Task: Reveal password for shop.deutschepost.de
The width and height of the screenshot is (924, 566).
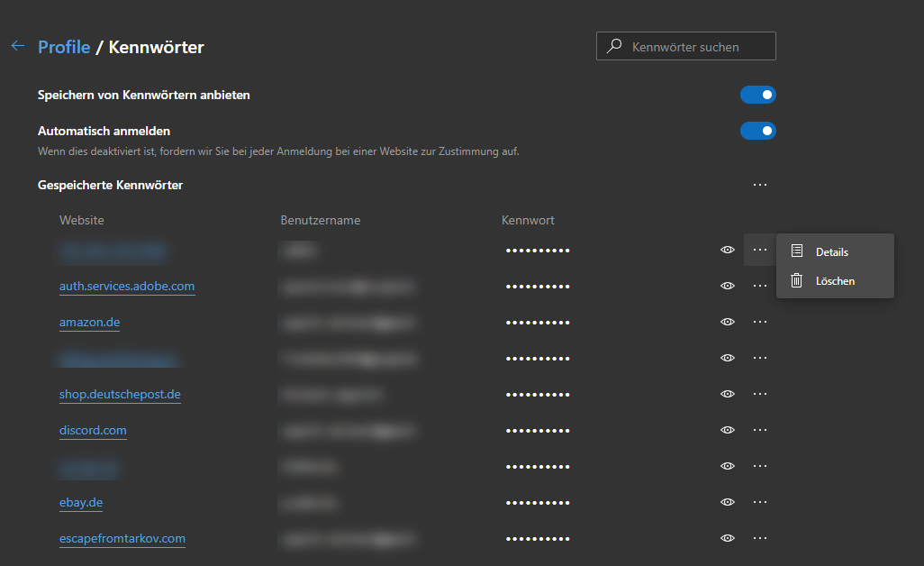Action: (728, 394)
